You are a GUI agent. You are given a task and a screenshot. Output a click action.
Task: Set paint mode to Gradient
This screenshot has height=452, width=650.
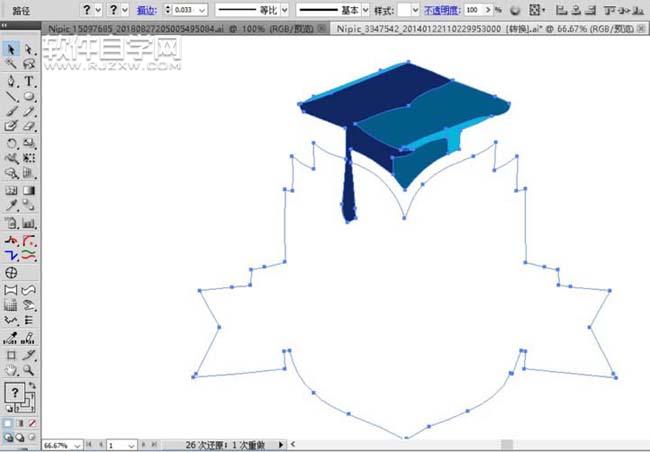pyautogui.click(x=19, y=423)
